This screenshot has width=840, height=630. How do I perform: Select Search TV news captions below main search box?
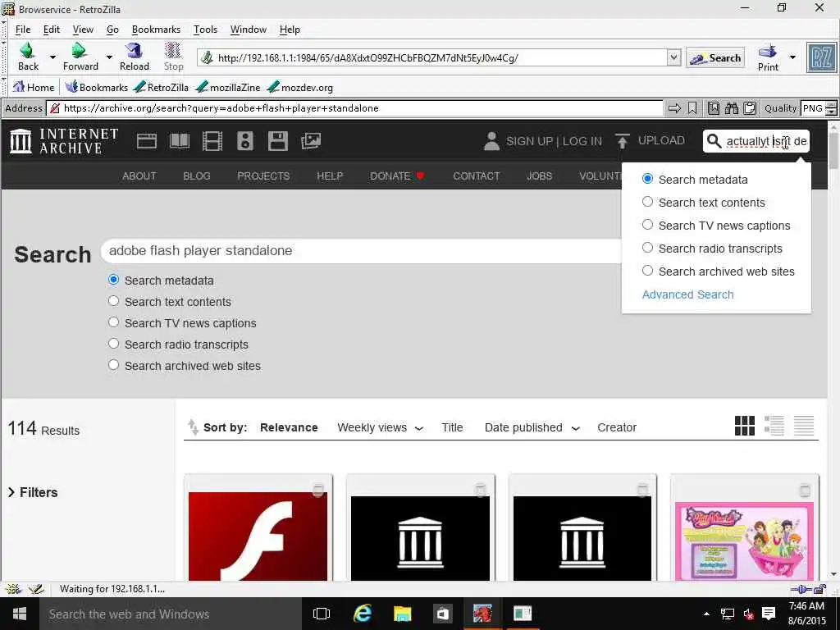pos(113,322)
